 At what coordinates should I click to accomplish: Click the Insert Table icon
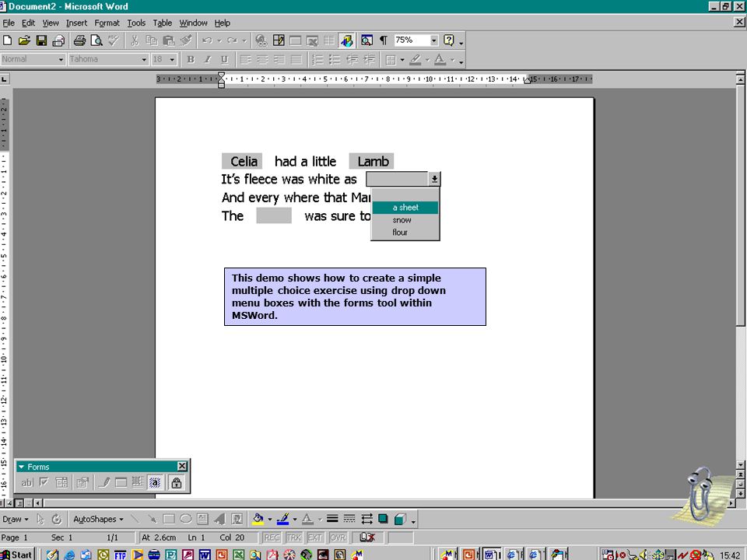pos(296,40)
